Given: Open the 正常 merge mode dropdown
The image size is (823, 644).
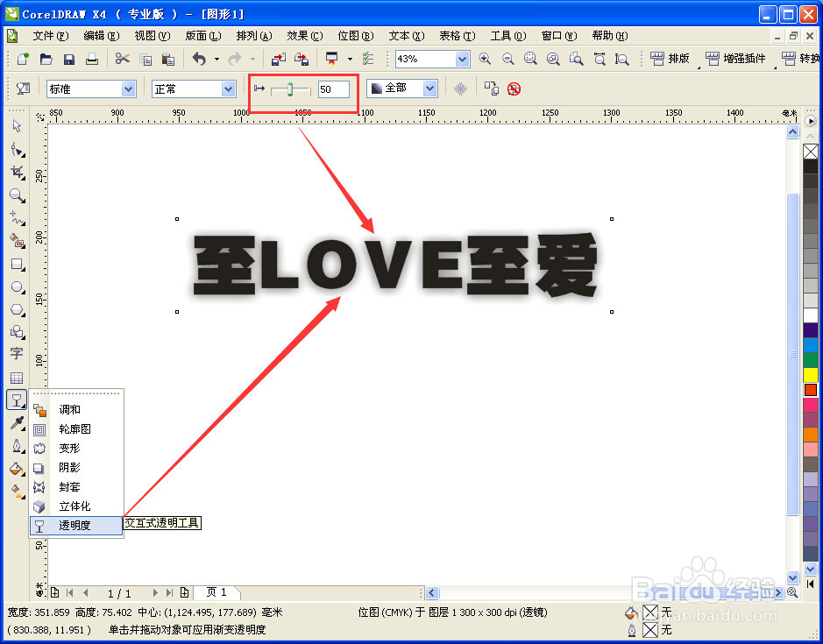Looking at the screenshot, I should [x=226, y=88].
